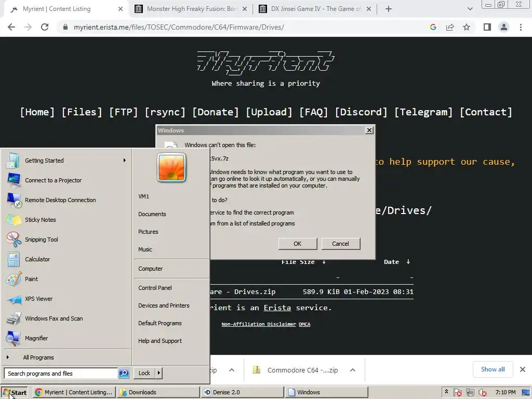Open Downloads folder in taskbar
This screenshot has width=532, height=399.
click(x=158, y=392)
